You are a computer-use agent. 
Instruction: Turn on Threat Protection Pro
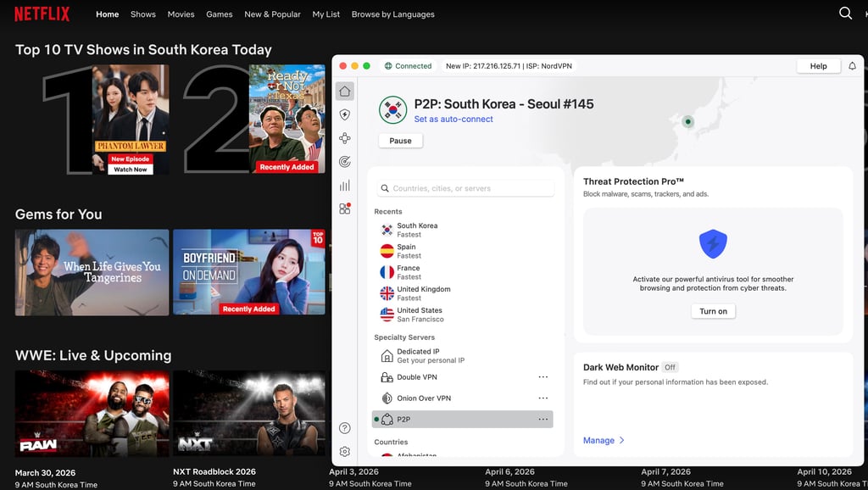(713, 311)
